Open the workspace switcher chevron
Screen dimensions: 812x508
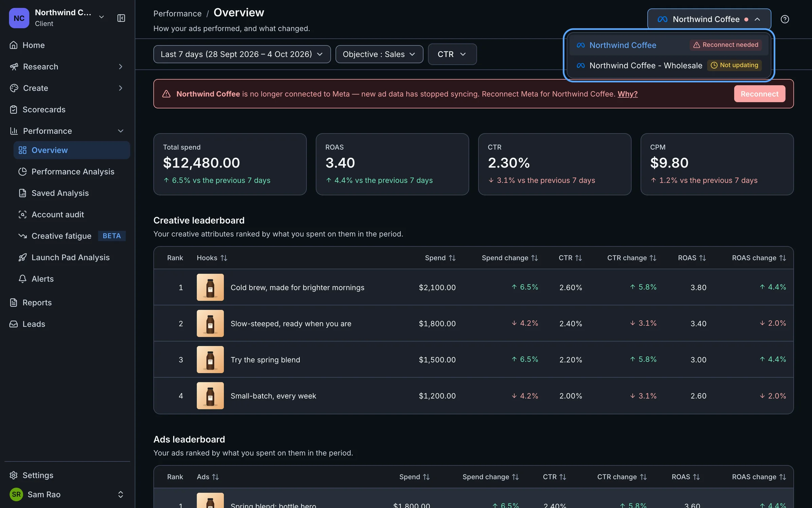click(101, 17)
